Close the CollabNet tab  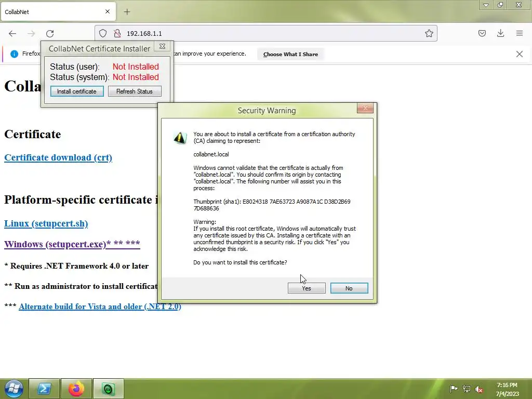108,11
